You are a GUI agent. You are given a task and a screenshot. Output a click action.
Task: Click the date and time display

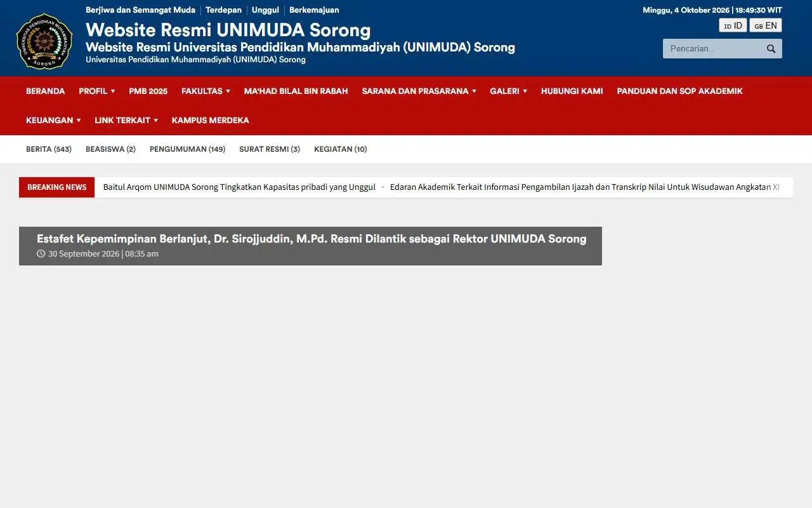coord(712,10)
